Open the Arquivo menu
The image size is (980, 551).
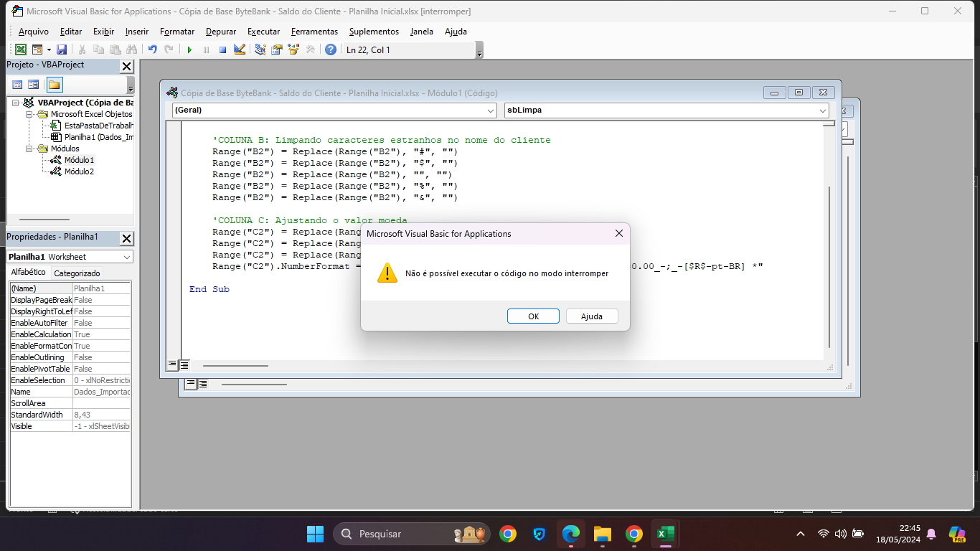[x=34, y=32]
